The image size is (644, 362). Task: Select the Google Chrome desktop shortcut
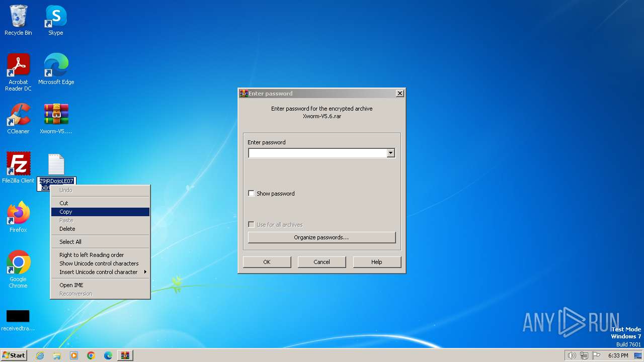click(18, 269)
